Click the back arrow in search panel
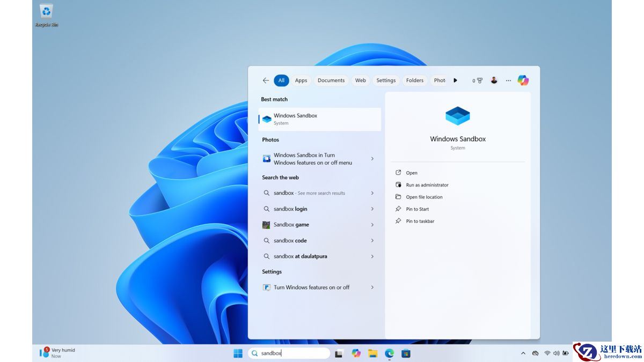The width and height of the screenshot is (644, 362). click(266, 80)
